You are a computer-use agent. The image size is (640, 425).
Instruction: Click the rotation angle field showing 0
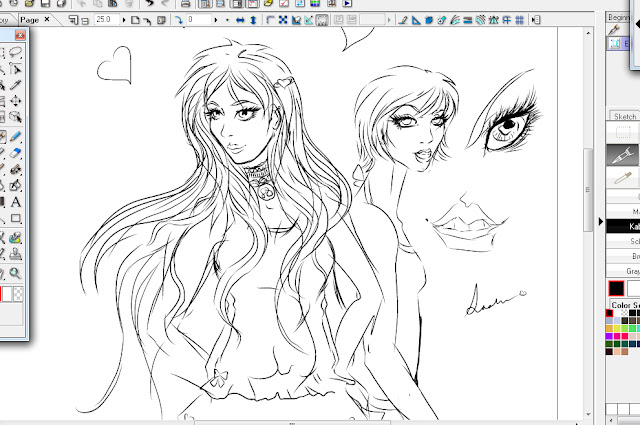199,20
